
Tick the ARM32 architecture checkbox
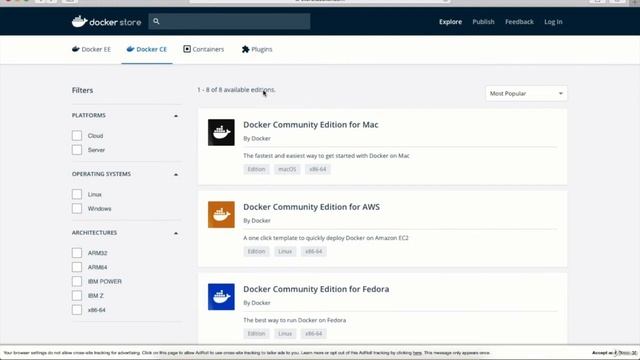pyautogui.click(x=77, y=253)
